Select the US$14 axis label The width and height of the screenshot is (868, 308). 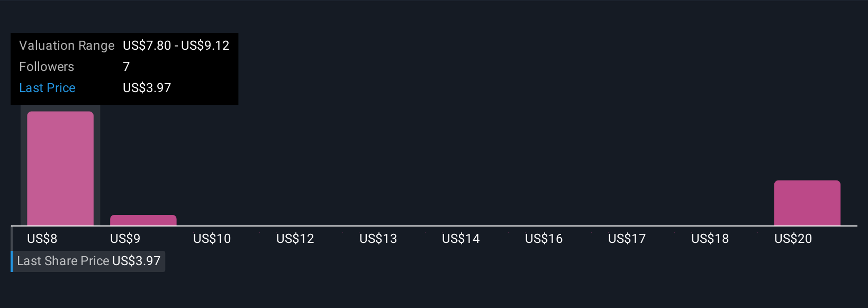tap(461, 239)
